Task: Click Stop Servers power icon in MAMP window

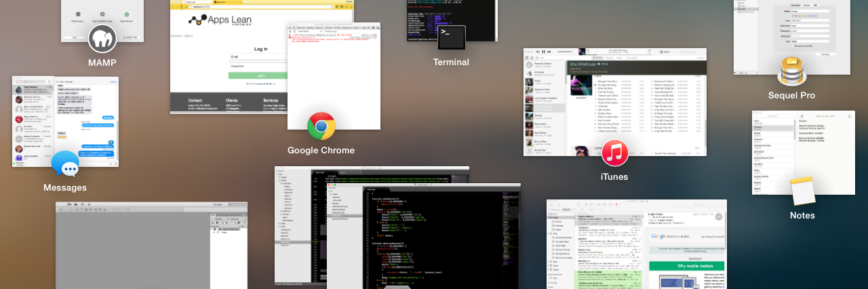Action: click(x=127, y=14)
